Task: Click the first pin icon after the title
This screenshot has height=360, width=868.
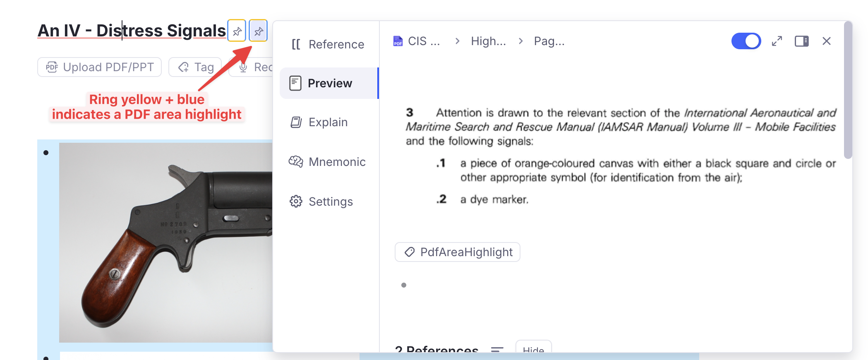Action: (237, 31)
